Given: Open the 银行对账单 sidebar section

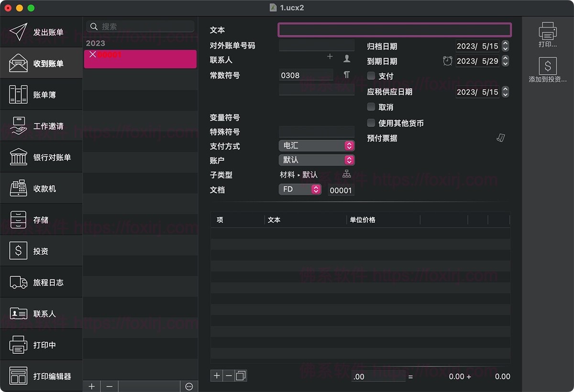Looking at the screenshot, I should [x=41, y=157].
